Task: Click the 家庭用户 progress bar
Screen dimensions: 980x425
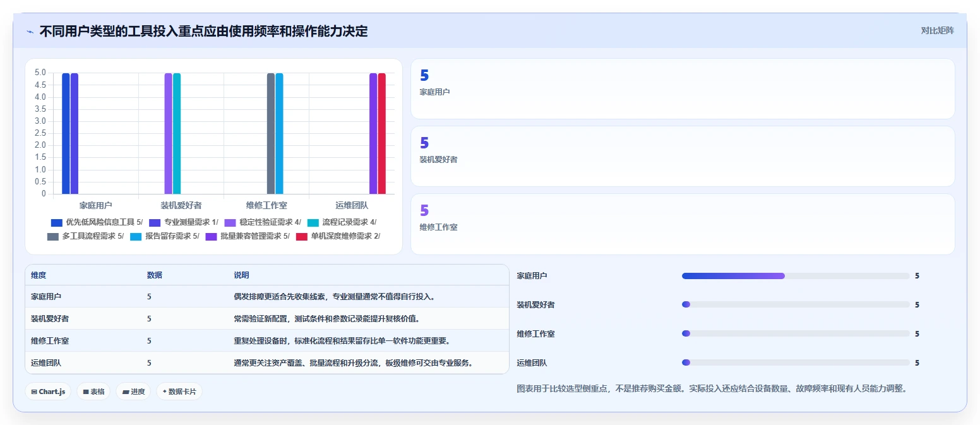Action: point(796,276)
